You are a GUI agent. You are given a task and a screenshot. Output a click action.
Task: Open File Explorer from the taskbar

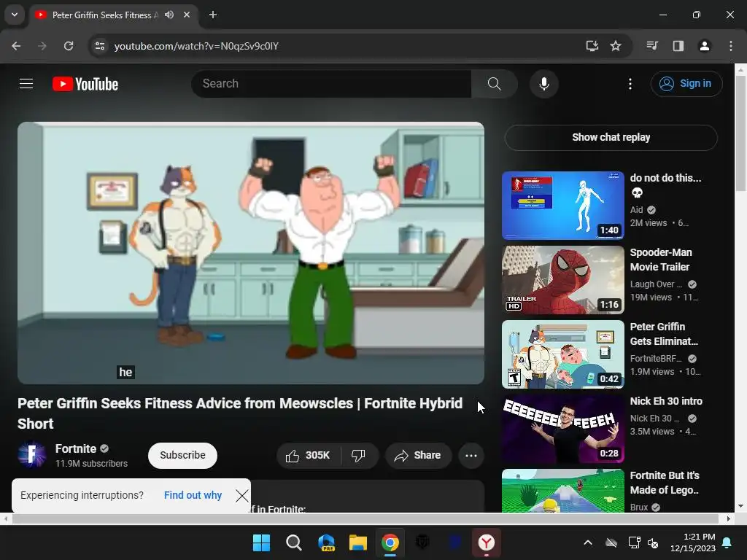(357, 542)
